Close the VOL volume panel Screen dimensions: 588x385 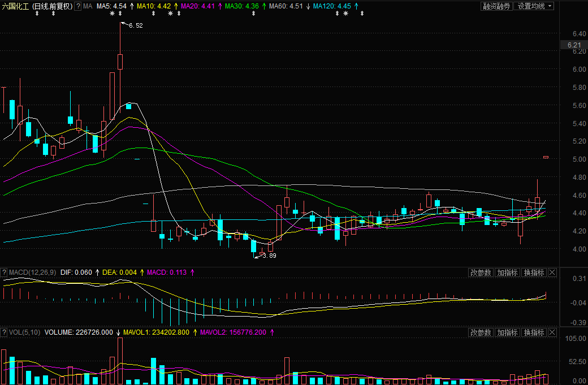pos(552,332)
